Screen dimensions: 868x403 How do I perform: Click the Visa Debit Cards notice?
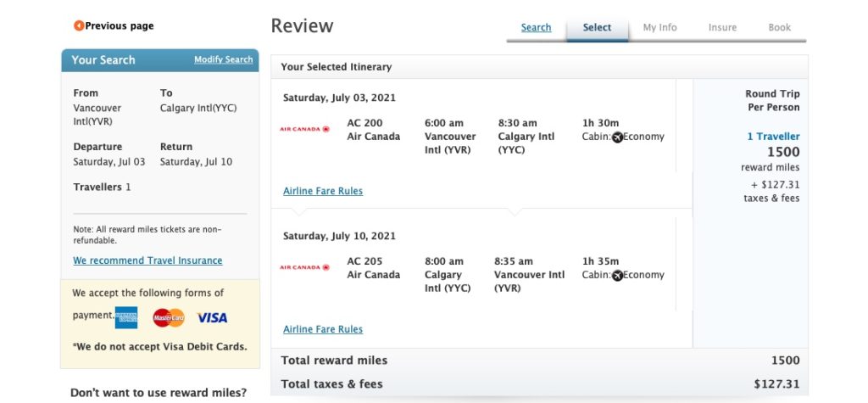coord(159,347)
